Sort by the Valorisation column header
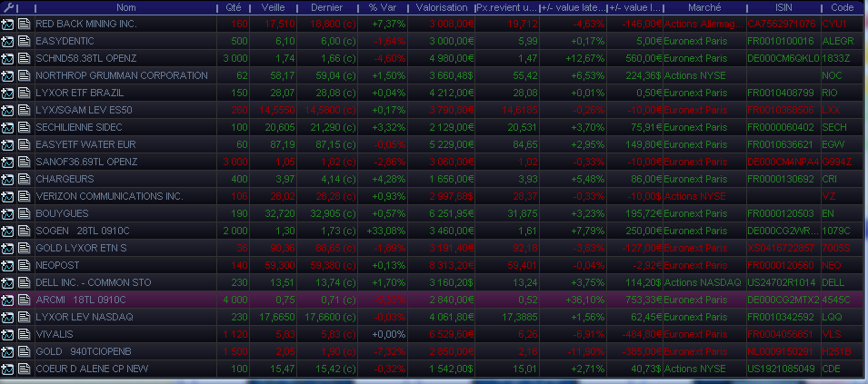Viewport: 868px width, 384px height. [x=441, y=8]
